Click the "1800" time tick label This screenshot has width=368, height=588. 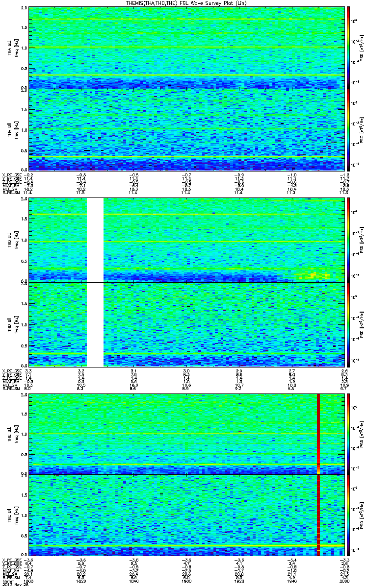(28, 581)
